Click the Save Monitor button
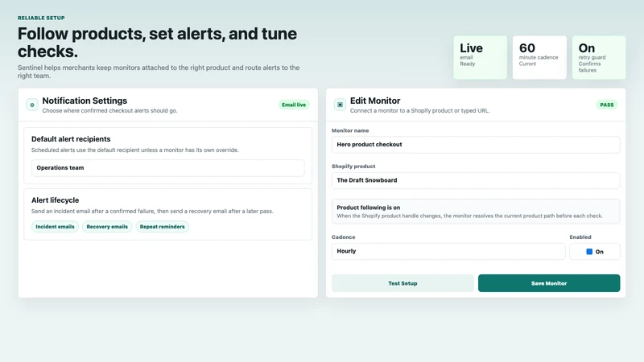This screenshot has width=644, height=362. [549, 283]
